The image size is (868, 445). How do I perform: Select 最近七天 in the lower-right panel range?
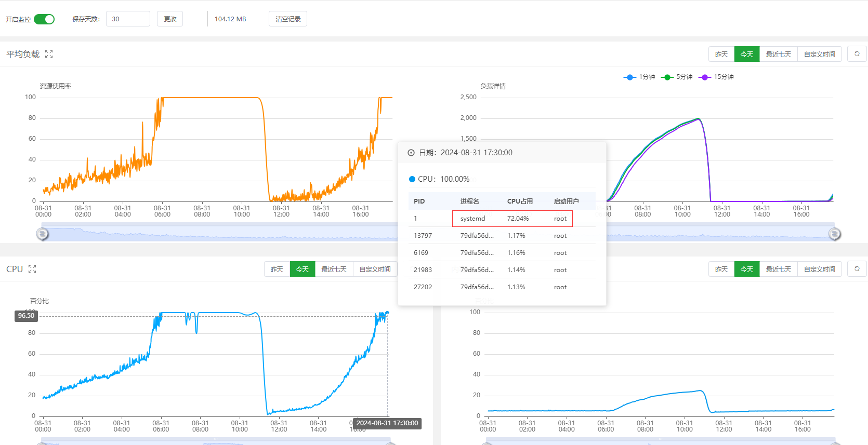pyautogui.click(x=779, y=269)
